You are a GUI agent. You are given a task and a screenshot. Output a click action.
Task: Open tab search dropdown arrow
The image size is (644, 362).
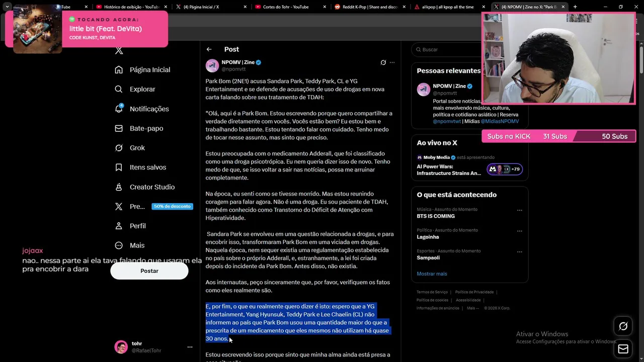tap(7, 7)
